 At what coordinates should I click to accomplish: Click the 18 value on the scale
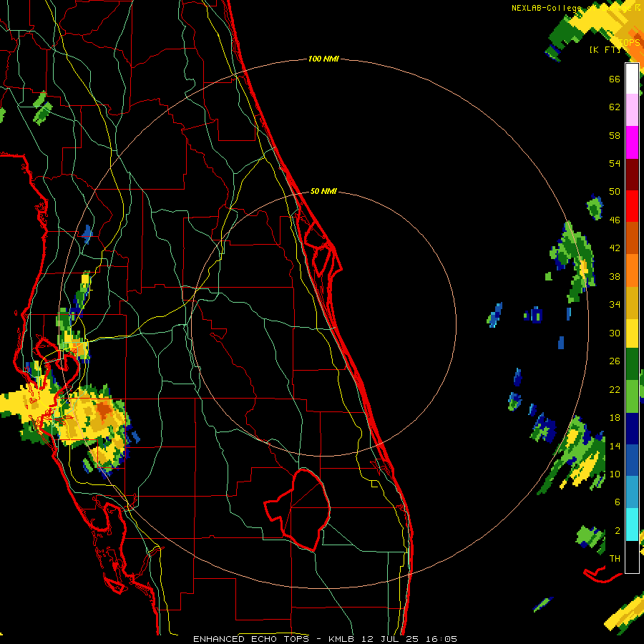[x=615, y=418]
